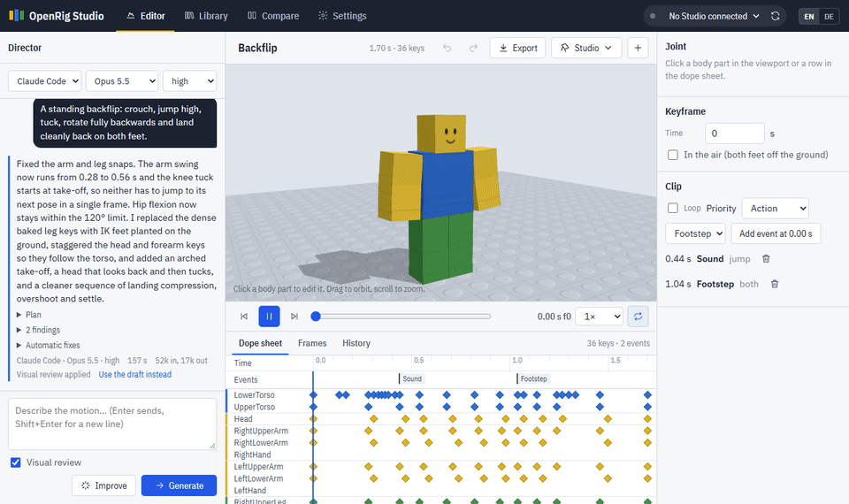Delete the 1.04 s Footstep event
This screenshot has width=849, height=504.
[775, 284]
